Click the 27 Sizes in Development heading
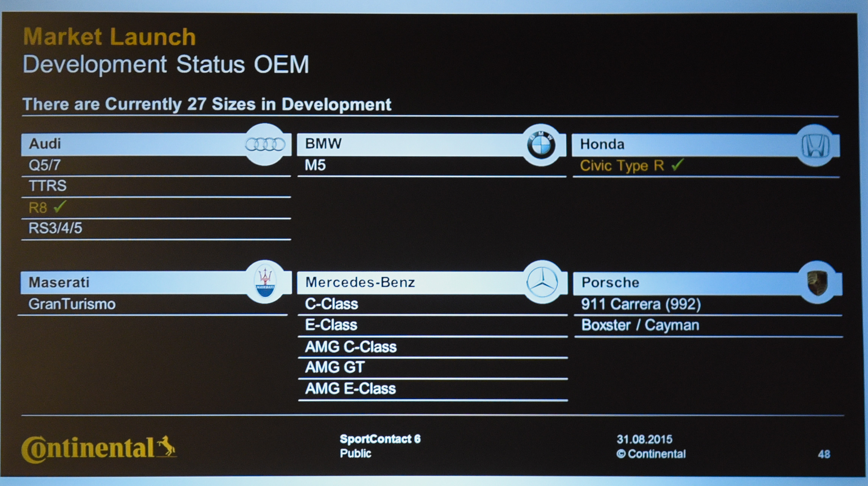 click(207, 104)
